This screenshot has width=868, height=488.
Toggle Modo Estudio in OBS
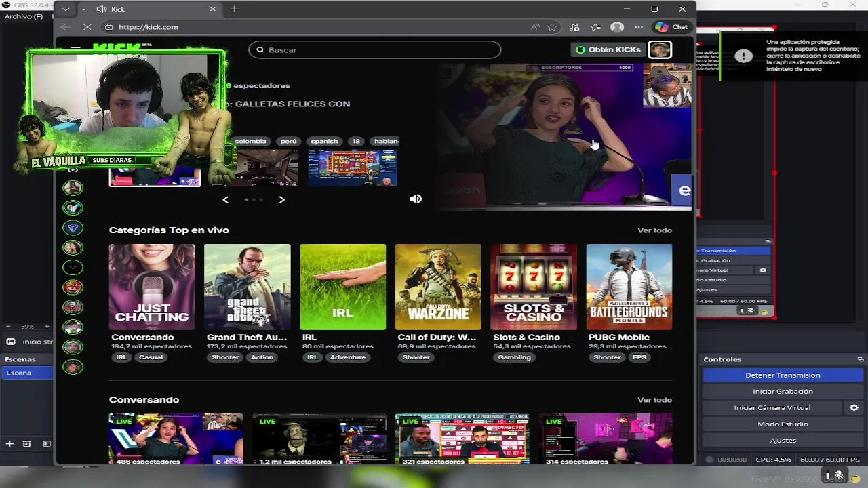point(783,424)
